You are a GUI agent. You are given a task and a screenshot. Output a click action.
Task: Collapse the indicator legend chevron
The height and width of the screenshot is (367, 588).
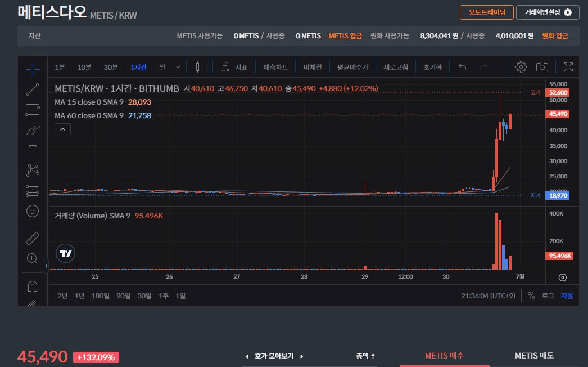[62, 129]
